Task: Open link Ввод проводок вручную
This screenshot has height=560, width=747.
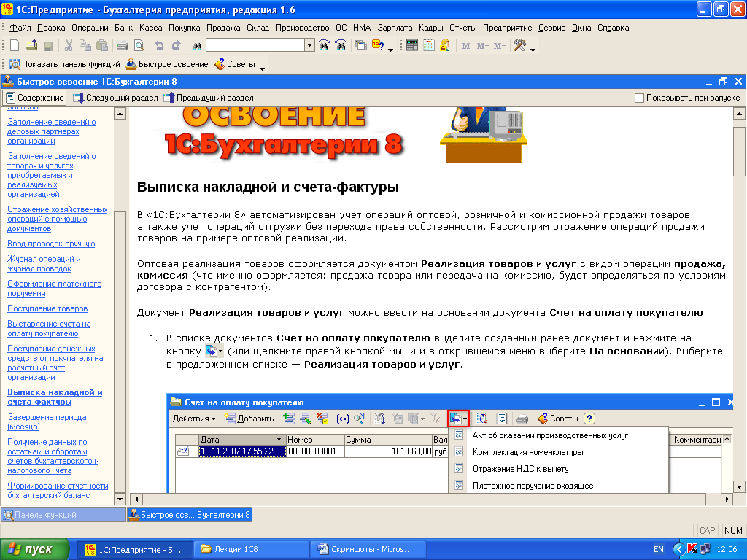Action: coord(51,244)
